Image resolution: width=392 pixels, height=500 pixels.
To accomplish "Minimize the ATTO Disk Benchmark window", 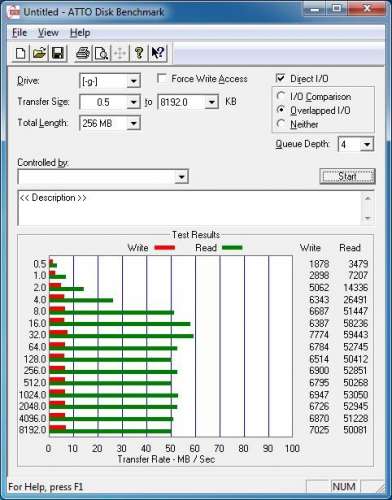I will click(x=314, y=9).
